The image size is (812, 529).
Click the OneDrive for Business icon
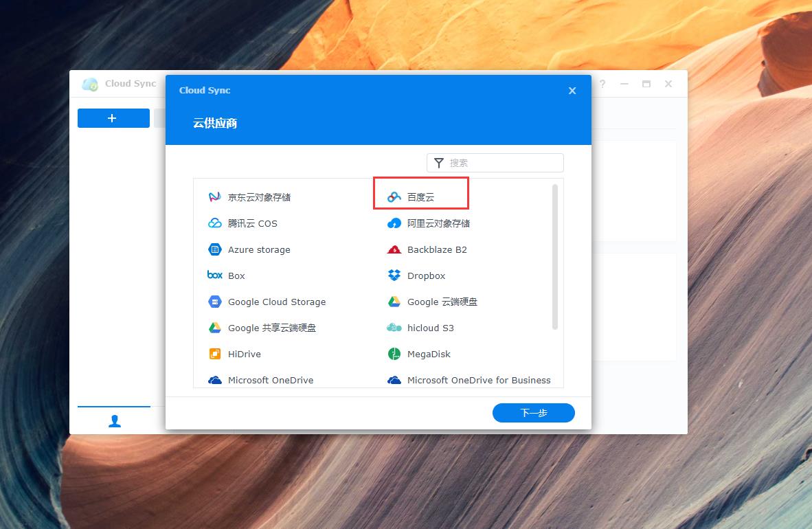(x=394, y=381)
